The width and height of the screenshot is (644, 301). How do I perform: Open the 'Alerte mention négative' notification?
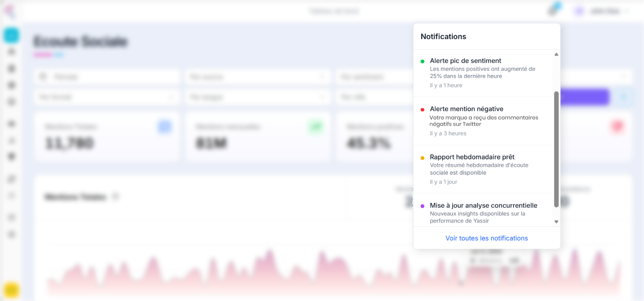[483, 121]
